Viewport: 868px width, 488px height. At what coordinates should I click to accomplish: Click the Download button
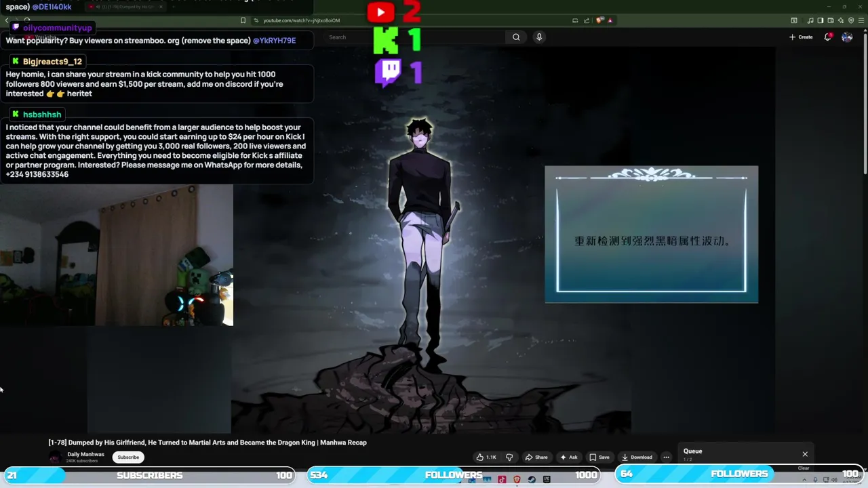637,457
